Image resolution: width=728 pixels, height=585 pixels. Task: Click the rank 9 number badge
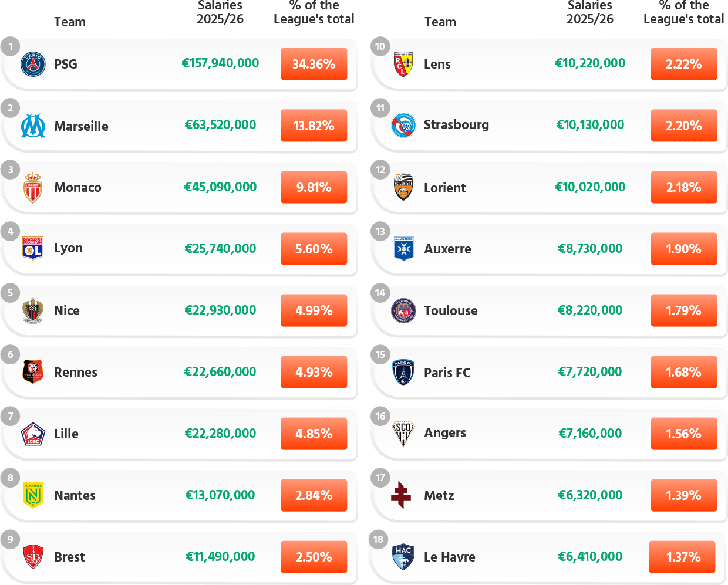[11, 539]
